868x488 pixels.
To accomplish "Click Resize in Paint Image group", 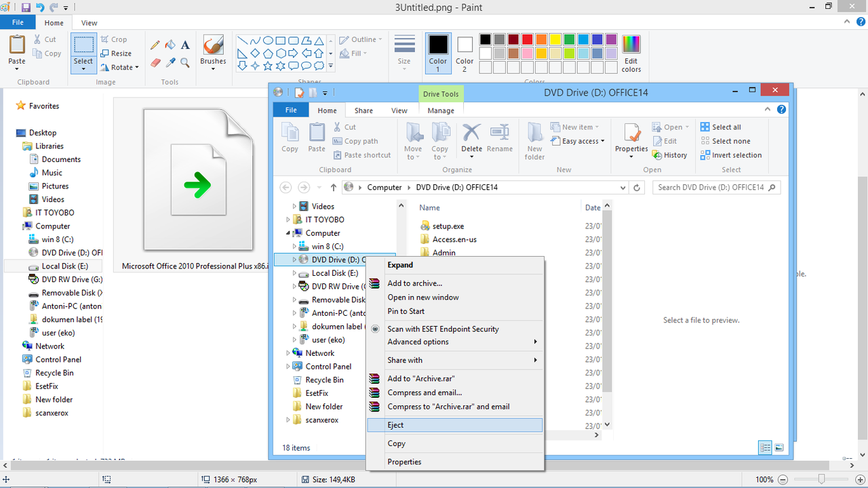I will [x=116, y=54].
